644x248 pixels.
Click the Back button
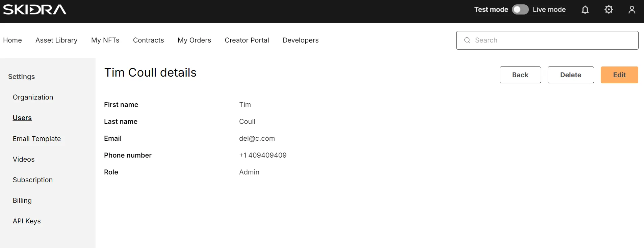point(520,75)
